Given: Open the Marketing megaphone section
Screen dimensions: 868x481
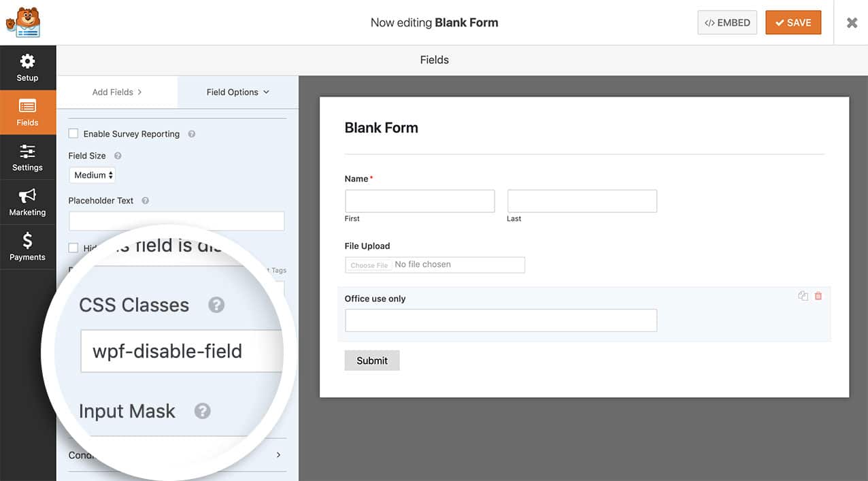Looking at the screenshot, I should (27, 202).
